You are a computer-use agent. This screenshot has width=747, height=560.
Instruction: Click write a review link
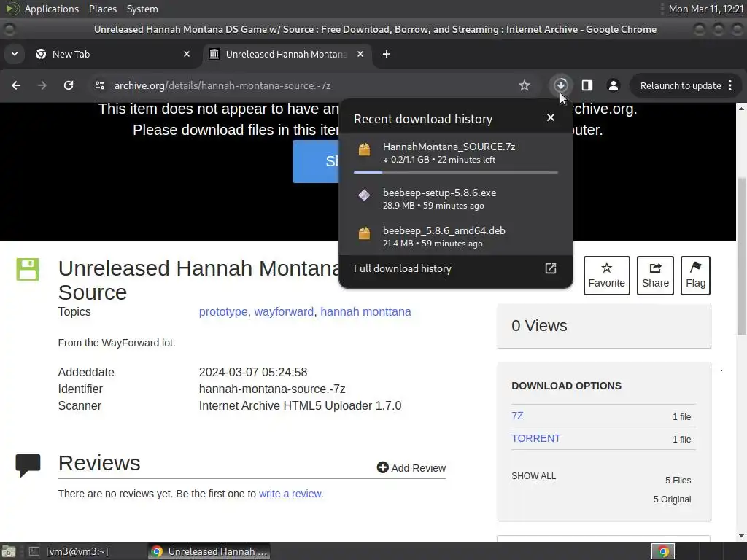(290, 494)
